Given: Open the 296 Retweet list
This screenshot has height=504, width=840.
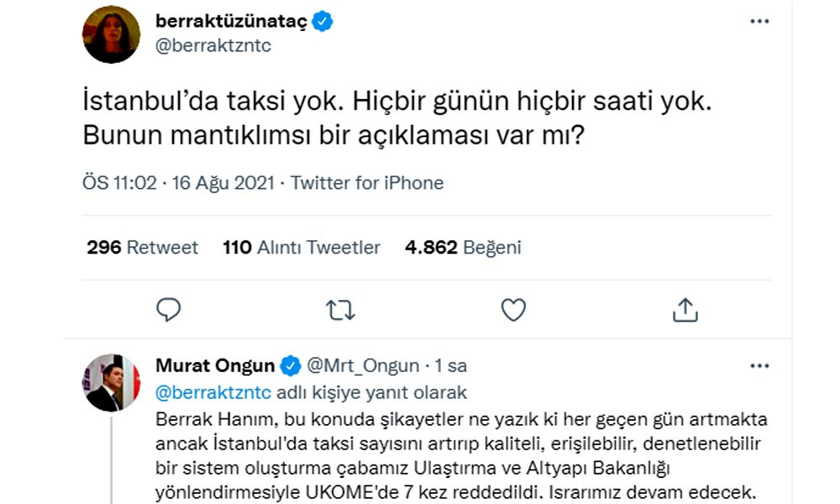Looking at the screenshot, I should tap(144, 247).
